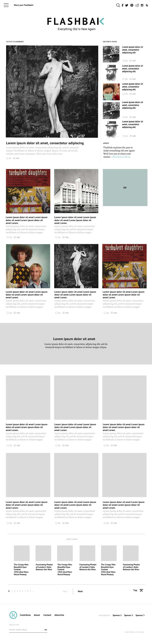The width and height of the screenshot is (152, 644).
Task: Jump to Top with the arrow icon
Action: coord(141,590)
